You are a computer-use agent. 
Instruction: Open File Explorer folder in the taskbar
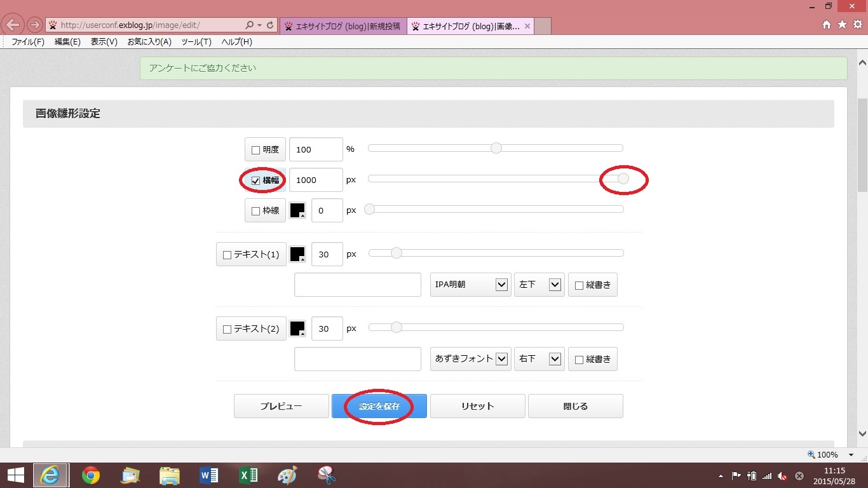[170, 475]
